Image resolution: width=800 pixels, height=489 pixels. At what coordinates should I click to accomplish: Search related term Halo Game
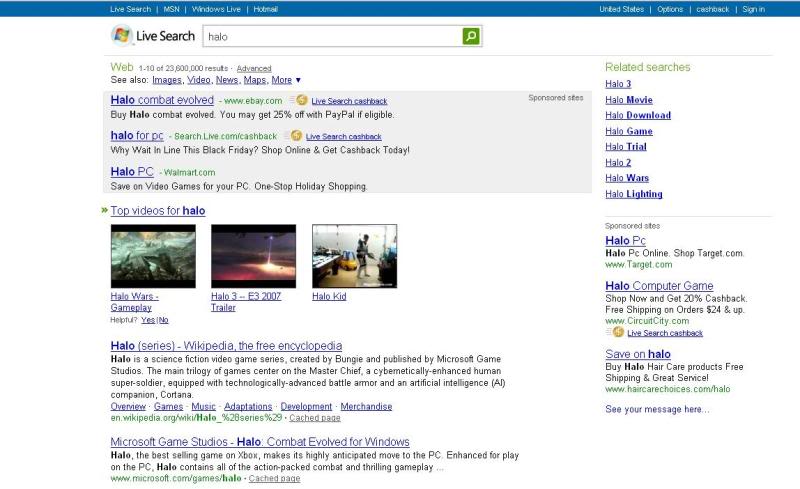(629, 131)
